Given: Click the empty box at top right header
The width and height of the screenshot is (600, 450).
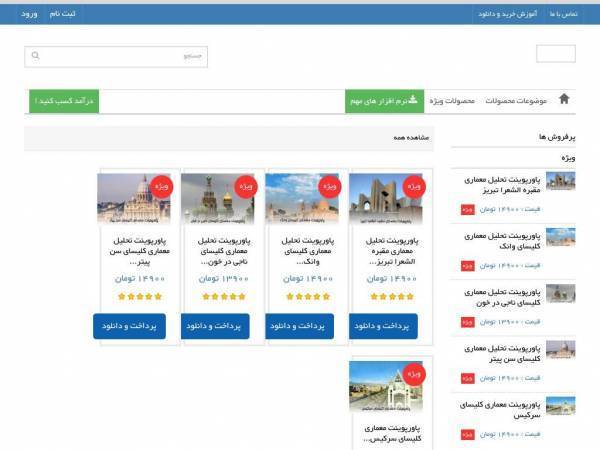Looking at the screenshot, I should pyautogui.click(x=556, y=54).
